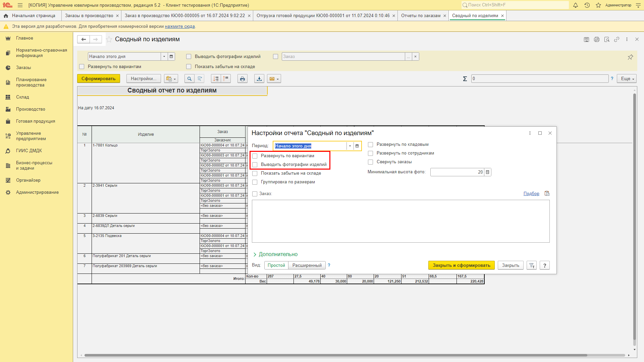Open the 'Еще' dropdown menu
Viewport: 644px width, 362px height.
(x=627, y=79)
